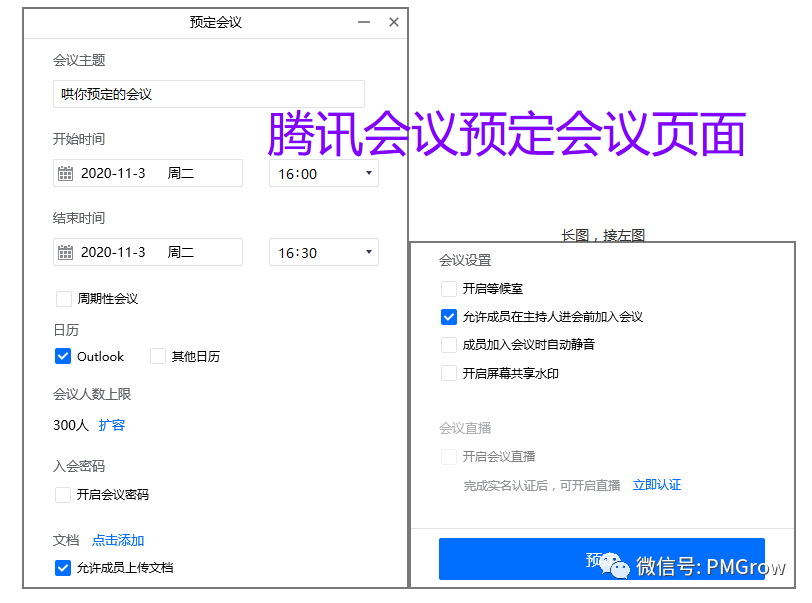Click the 立即认证 link
This screenshot has width=812, height=603.
click(657, 485)
